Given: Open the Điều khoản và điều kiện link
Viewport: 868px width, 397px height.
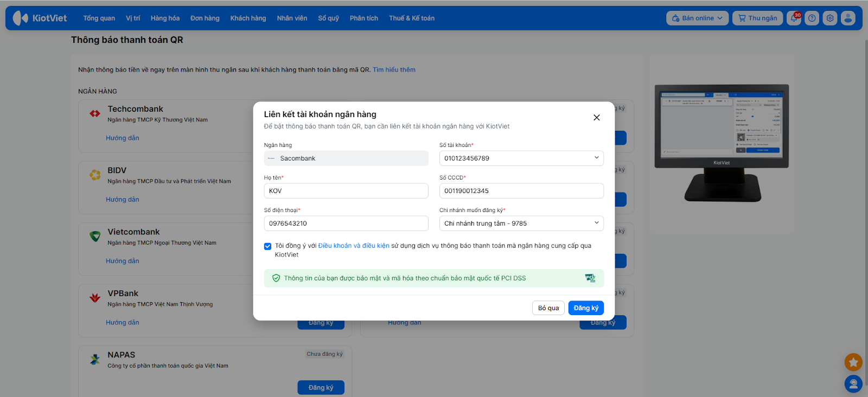Looking at the screenshot, I should tap(354, 246).
